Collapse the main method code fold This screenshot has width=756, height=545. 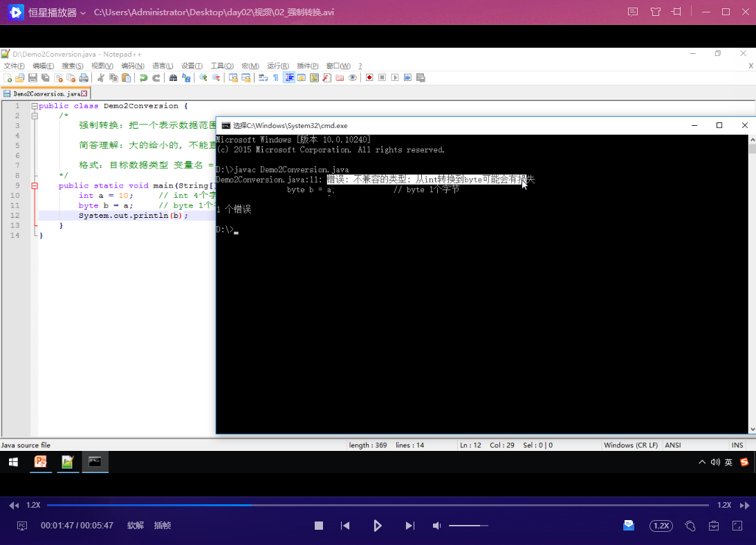33,185
